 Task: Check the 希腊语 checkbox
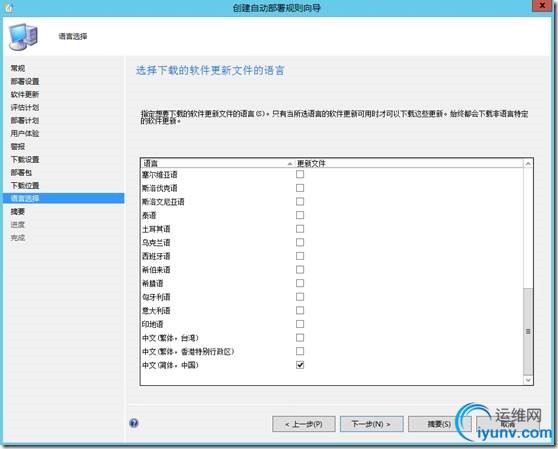coord(300,283)
